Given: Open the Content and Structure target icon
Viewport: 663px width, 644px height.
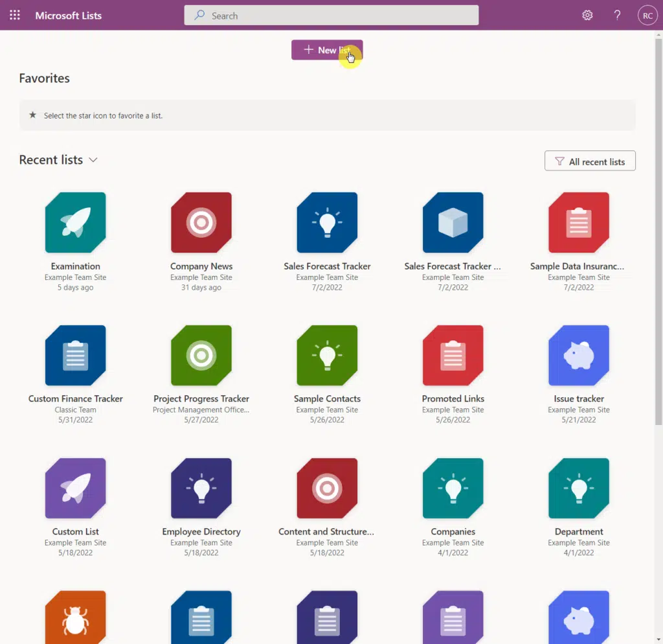Looking at the screenshot, I should tap(327, 489).
